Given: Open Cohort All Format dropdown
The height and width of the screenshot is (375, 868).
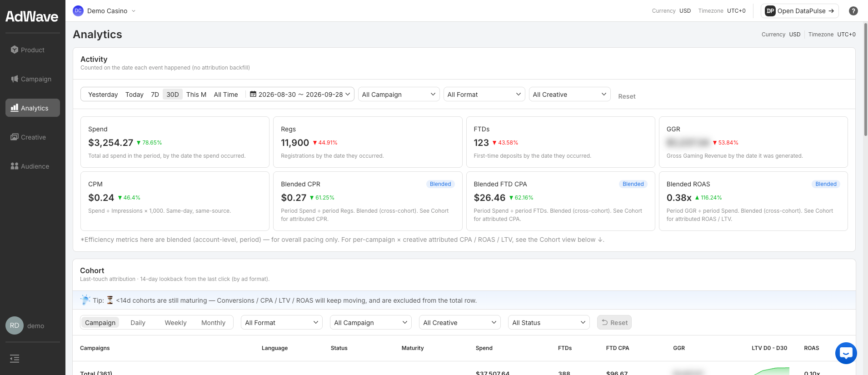Looking at the screenshot, I should point(282,322).
